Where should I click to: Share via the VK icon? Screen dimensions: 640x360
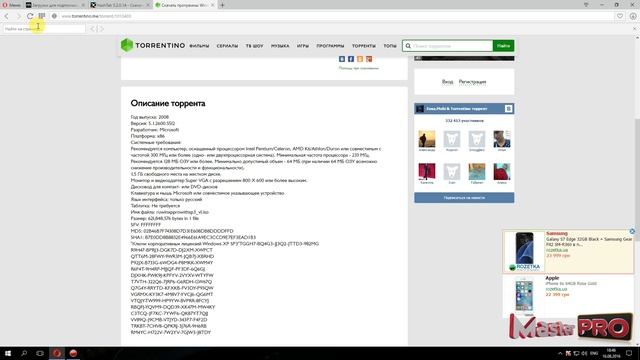(x=342, y=59)
